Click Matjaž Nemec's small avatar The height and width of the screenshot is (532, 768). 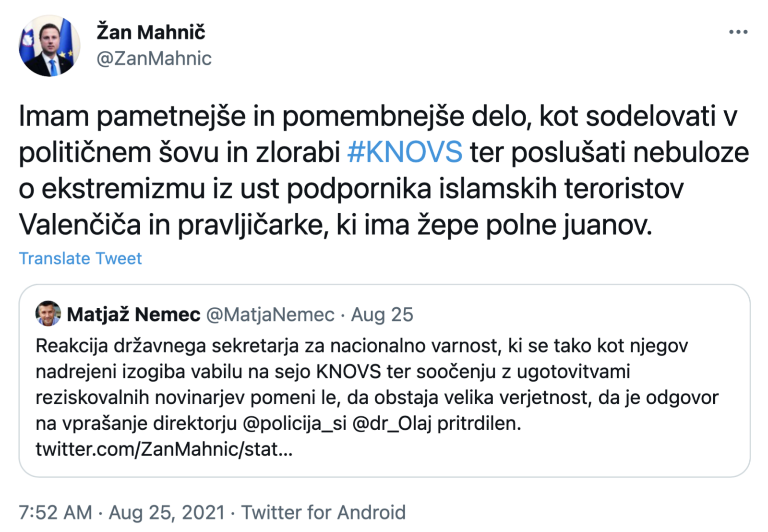click(x=48, y=314)
